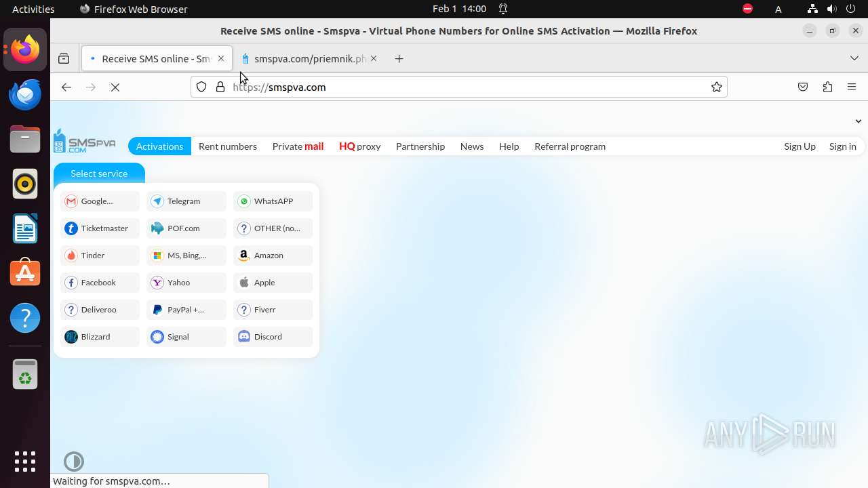The width and height of the screenshot is (868, 488).
Task: Toggle the contrast theme icon at bottom left
Action: coord(74,462)
